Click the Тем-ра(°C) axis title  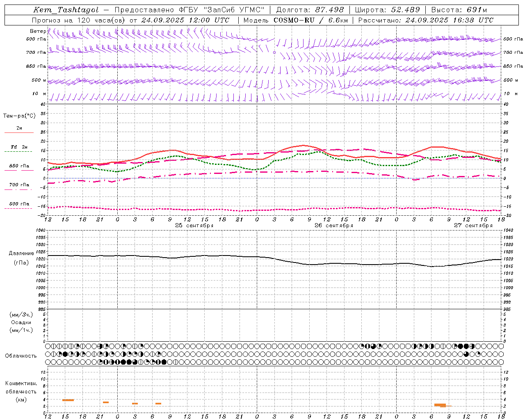(x=19, y=116)
